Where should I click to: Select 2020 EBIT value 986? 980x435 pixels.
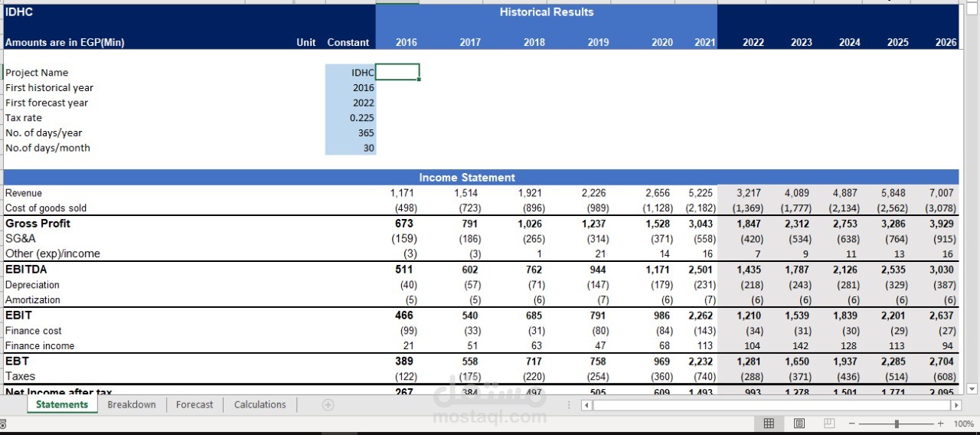661,315
